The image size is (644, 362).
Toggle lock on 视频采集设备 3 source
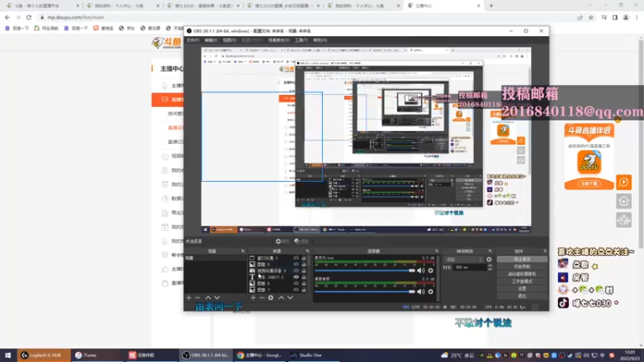(x=303, y=271)
